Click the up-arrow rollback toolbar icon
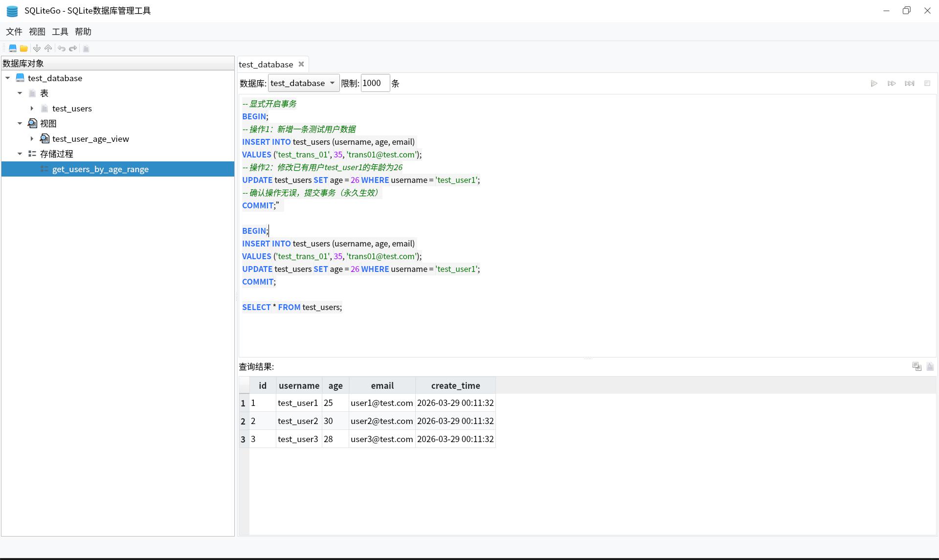The width and height of the screenshot is (939, 560). (x=48, y=48)
